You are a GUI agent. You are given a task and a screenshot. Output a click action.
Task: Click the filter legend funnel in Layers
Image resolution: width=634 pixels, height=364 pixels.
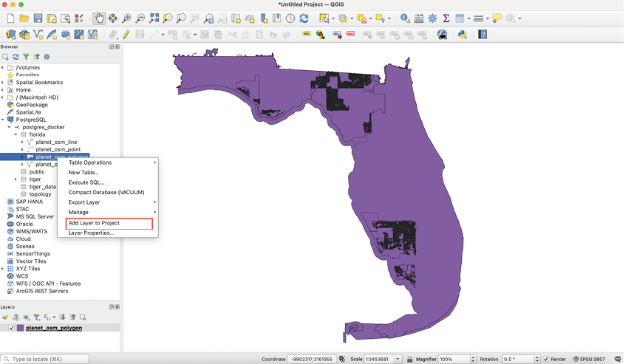click(36, 317)
